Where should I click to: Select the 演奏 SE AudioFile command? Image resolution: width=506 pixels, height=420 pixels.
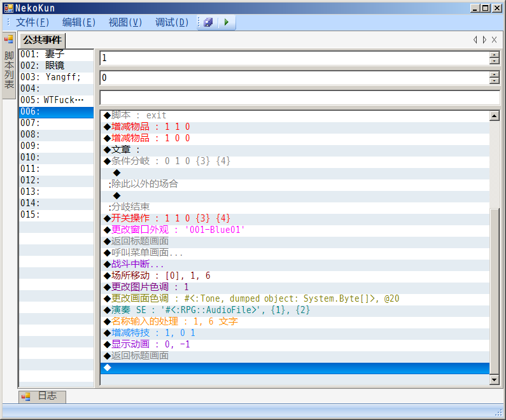[x=295, y=310]
